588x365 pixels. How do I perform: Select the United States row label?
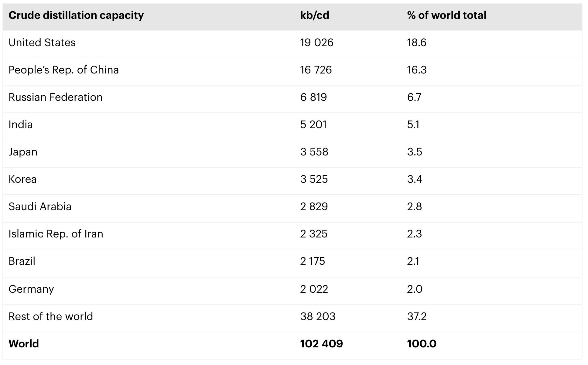coord(42,43)
